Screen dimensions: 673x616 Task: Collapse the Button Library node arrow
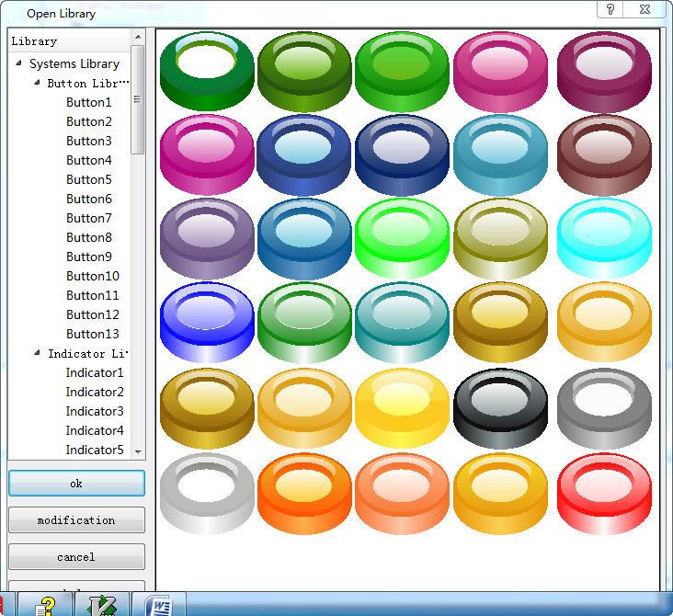pos(37,82)
